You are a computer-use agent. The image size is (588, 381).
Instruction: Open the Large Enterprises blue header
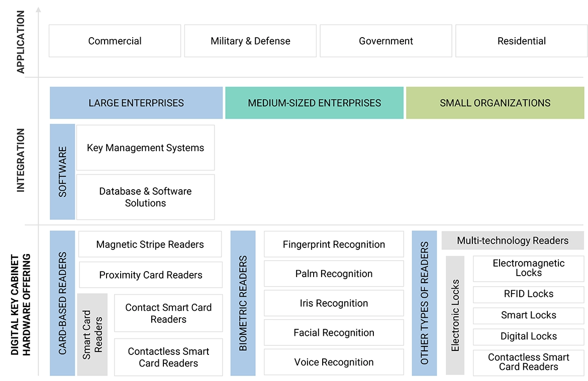(136, 103)
